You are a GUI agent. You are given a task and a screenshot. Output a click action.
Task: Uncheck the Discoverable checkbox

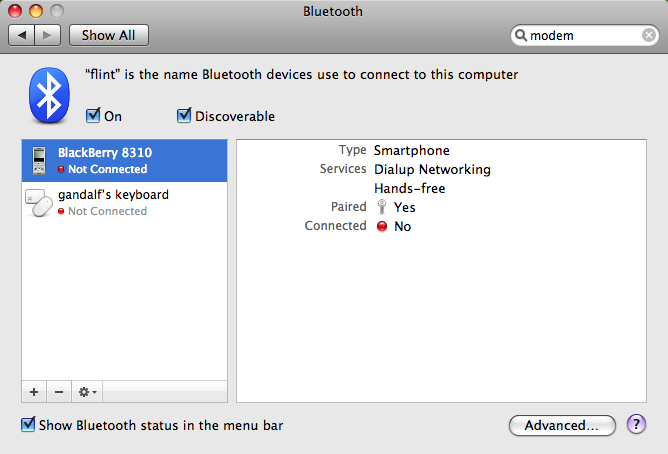tap(184, 115)
